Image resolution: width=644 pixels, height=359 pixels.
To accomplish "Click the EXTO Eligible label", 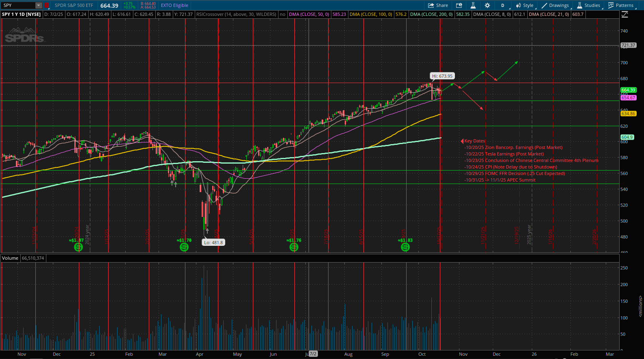I will point(174,5).
